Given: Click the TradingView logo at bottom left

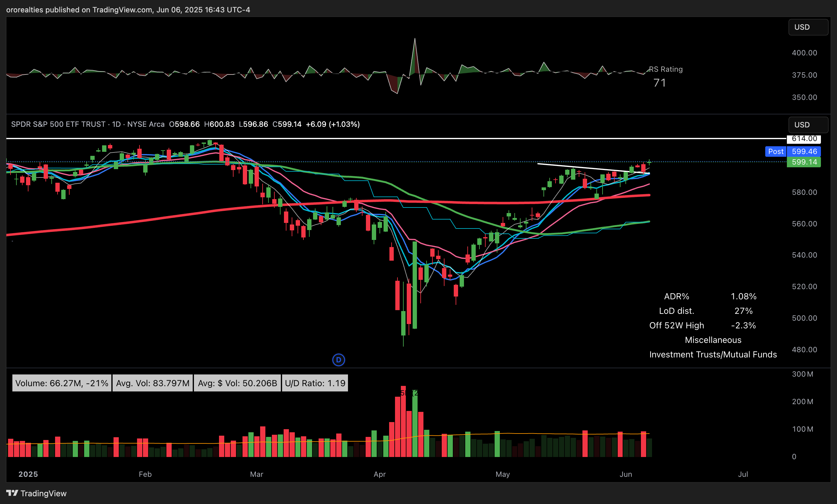Looking at the screenshot, I should (x=36, y=493).
